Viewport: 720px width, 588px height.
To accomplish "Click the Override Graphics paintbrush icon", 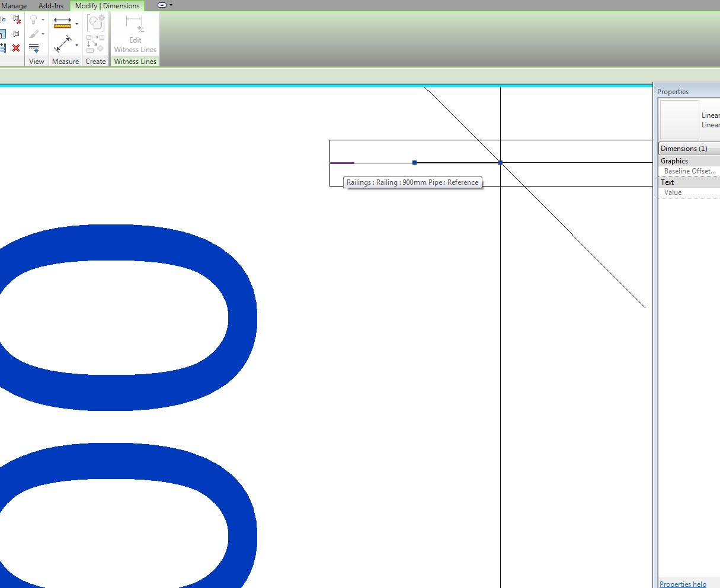I will (x=34, y=34).
